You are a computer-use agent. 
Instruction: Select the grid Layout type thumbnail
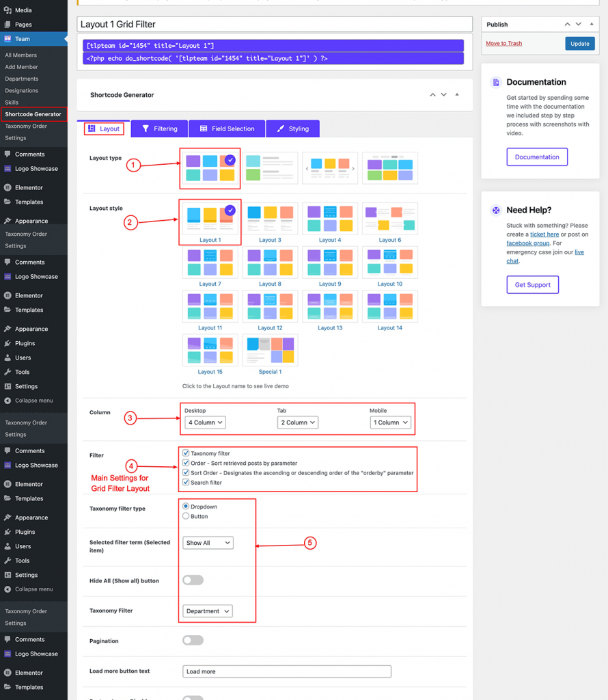[210, 168]
